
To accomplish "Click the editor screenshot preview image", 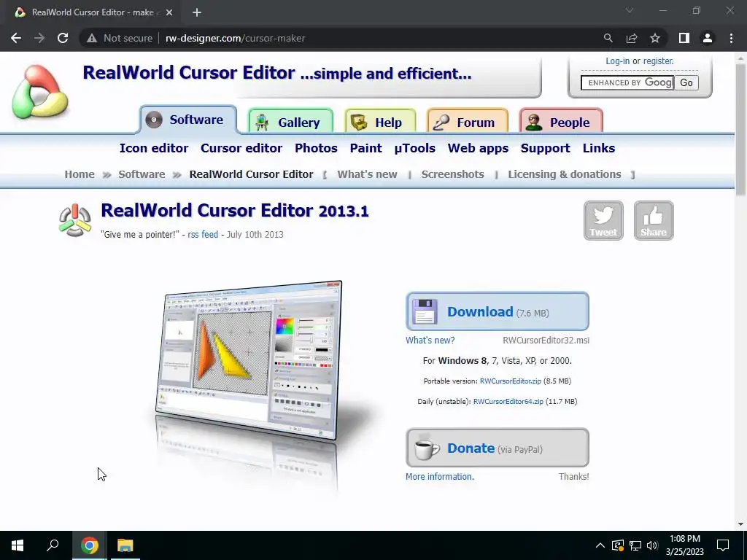I will (x=249, y=360).
